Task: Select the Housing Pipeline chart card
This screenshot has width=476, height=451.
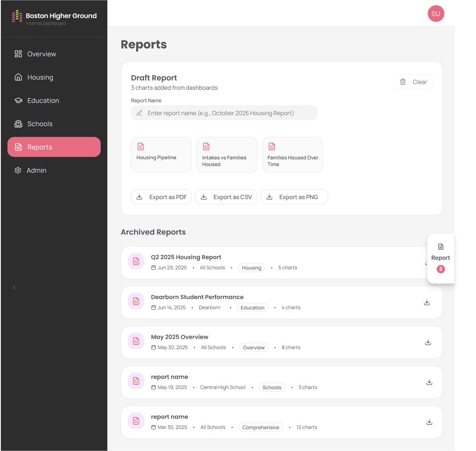Action: 161,155
